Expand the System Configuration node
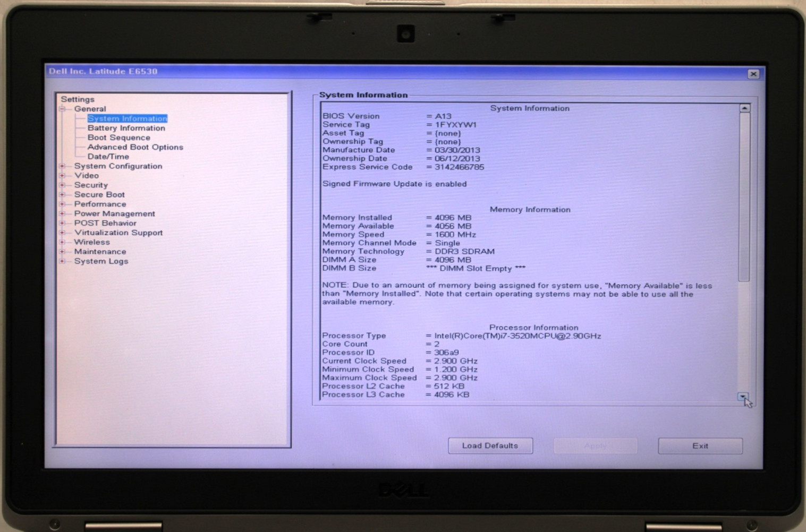 pyautogui.click(x=63, y=166)
